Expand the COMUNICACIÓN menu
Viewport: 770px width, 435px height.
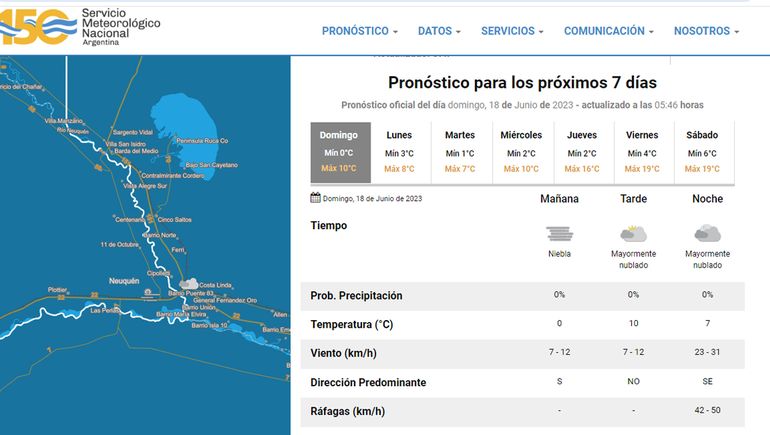click(x=608, y=31)
